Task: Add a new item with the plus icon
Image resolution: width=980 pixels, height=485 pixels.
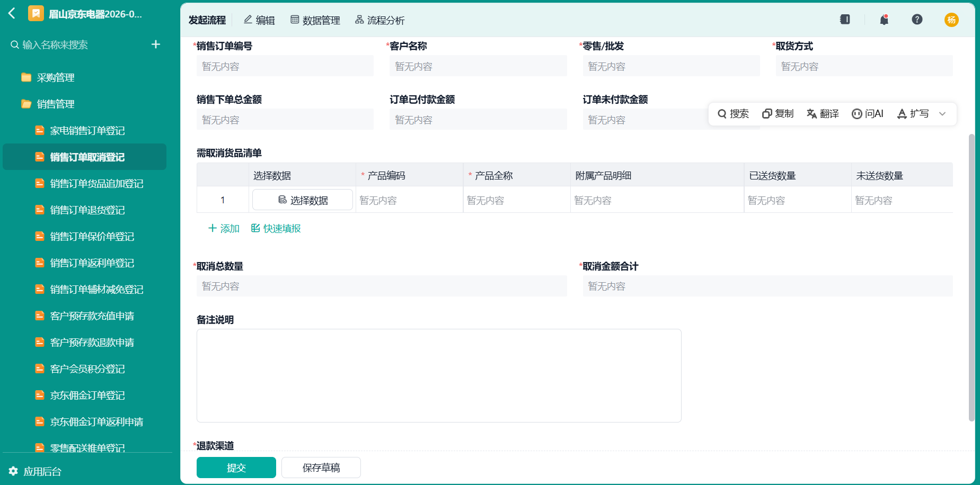Action: pyautogui.click(x=156, y=44)
